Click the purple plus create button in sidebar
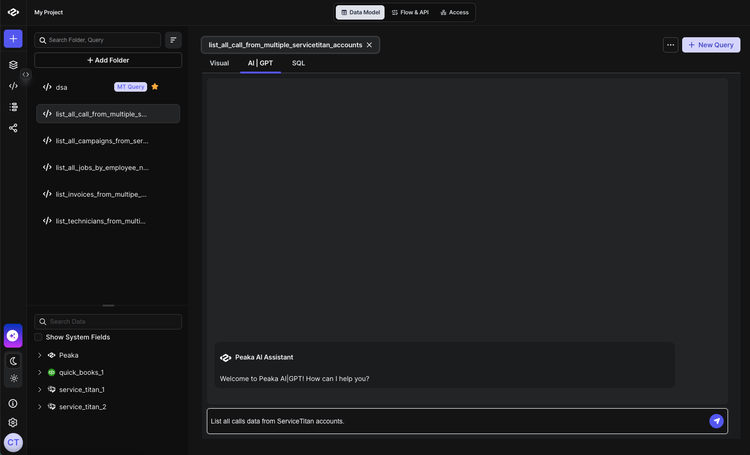 click(13, 39)
